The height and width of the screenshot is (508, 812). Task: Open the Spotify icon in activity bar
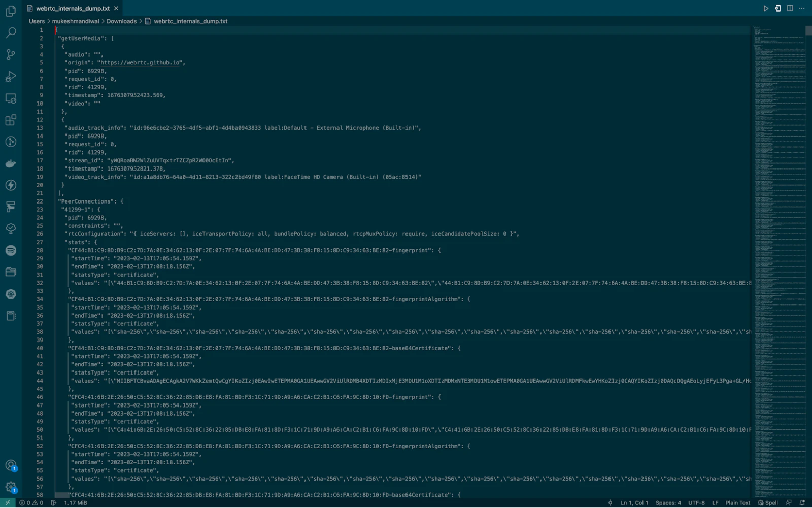[x=11, y=250]
